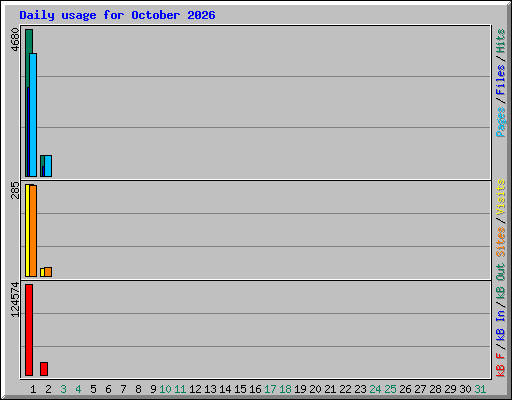Click day 5 on the x-axis
Viewport: 512px width, 400px height.
(x=93, y=389)
